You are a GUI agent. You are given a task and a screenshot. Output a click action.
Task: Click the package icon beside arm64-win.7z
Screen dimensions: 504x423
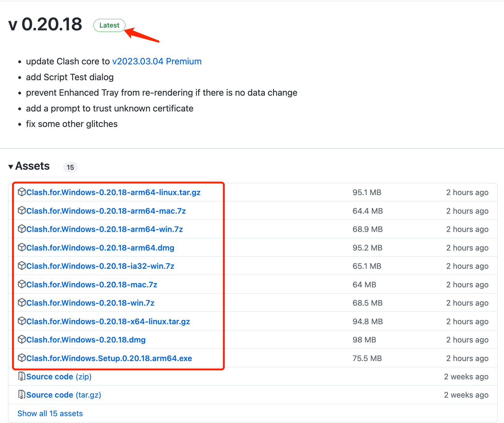[22, 229]
